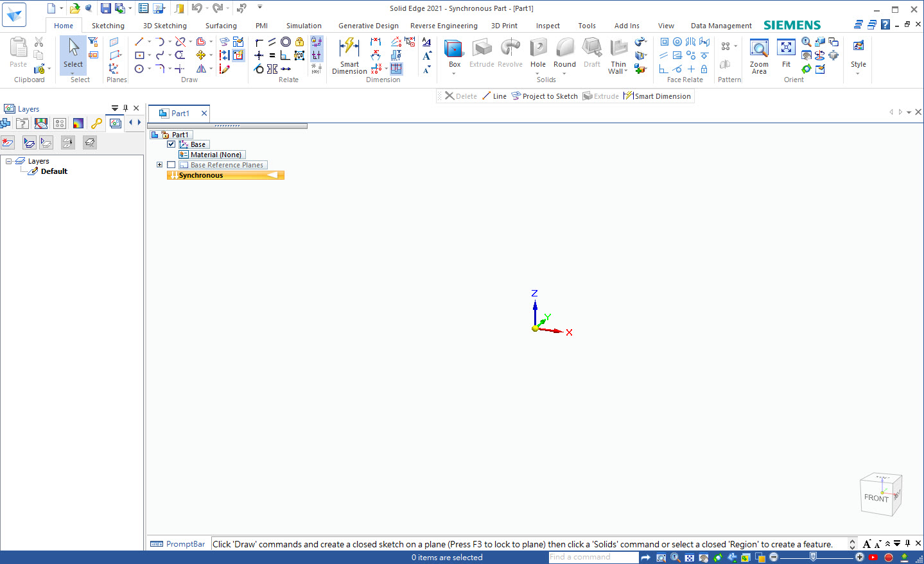This screenshot has width=924, height=564.
Task: Expand the Base Reference Planes node
Action: point(159,165)
